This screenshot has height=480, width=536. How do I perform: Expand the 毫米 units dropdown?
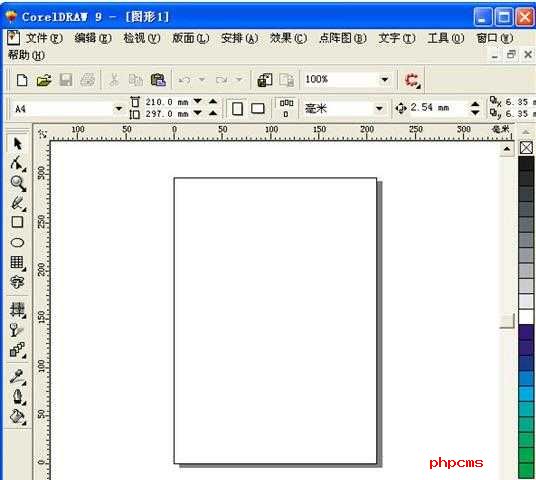(x=379, y=109)
